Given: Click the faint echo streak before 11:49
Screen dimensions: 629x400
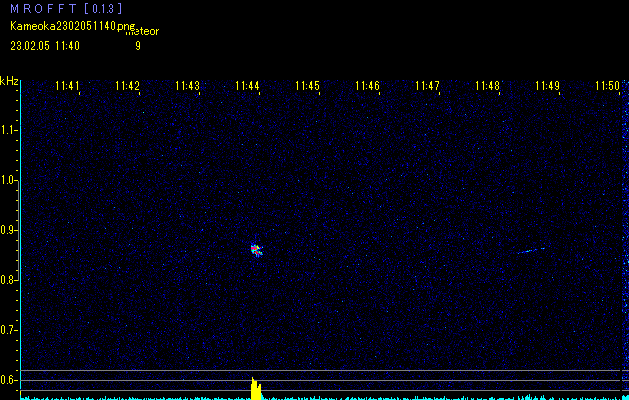Looking at the screenshot, I should (x=531, y=251).
